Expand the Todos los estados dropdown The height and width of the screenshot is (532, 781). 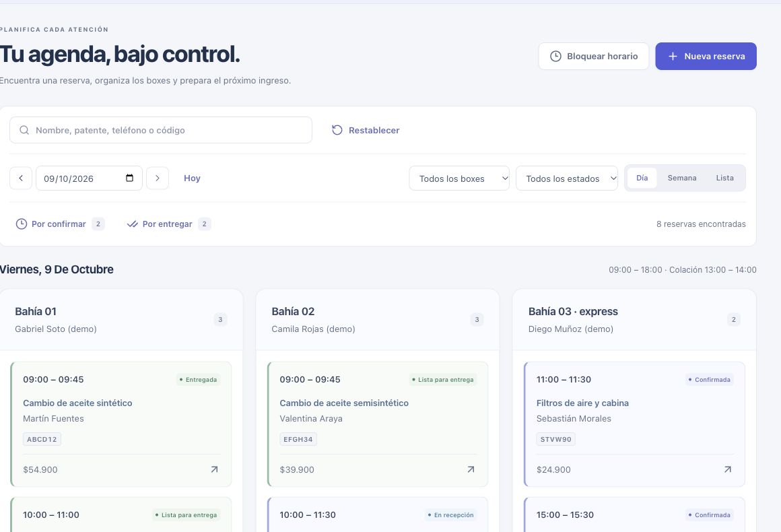[567, 178]
